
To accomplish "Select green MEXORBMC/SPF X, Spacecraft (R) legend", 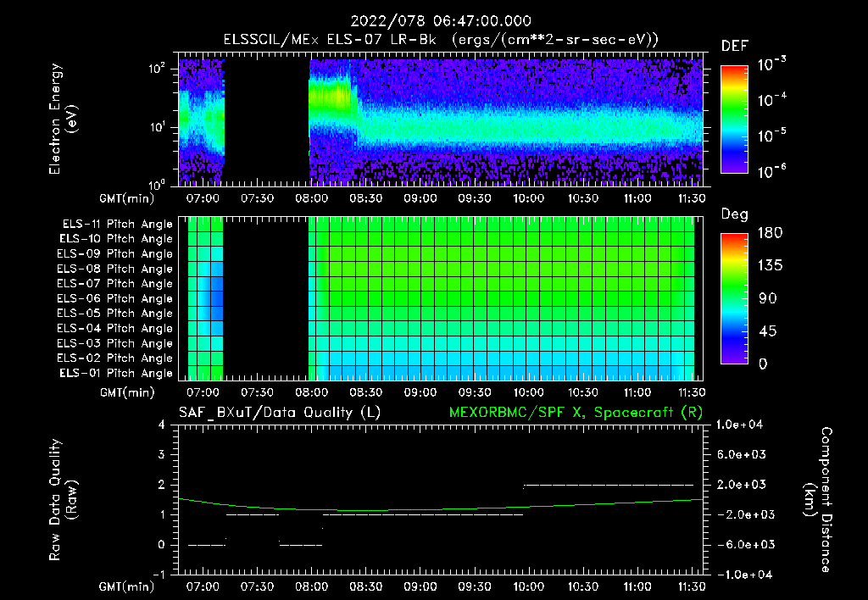I will [x=576, y=413].
